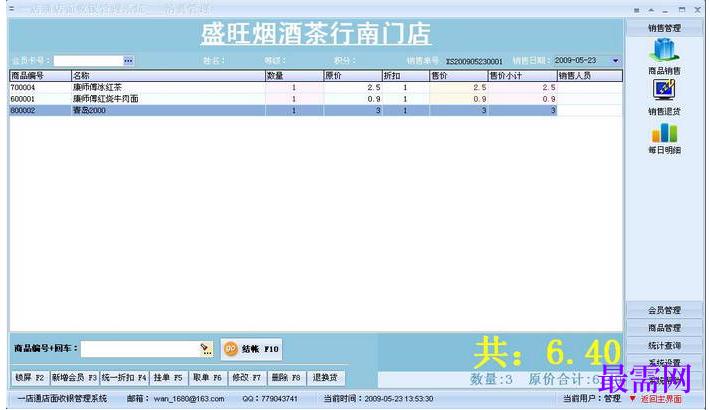710x410 pixels.
Task: Click the 修改 F7 edit button
Action: tap(247, 377)
